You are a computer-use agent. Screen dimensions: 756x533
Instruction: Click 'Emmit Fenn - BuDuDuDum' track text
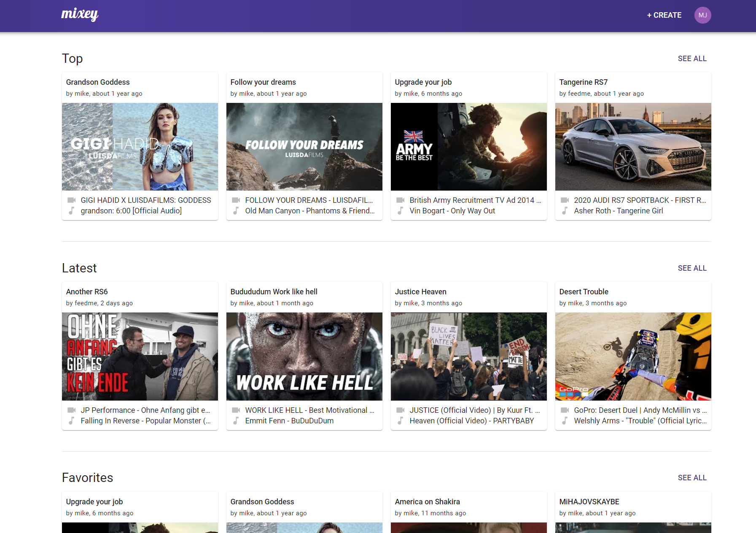point(289,421)
